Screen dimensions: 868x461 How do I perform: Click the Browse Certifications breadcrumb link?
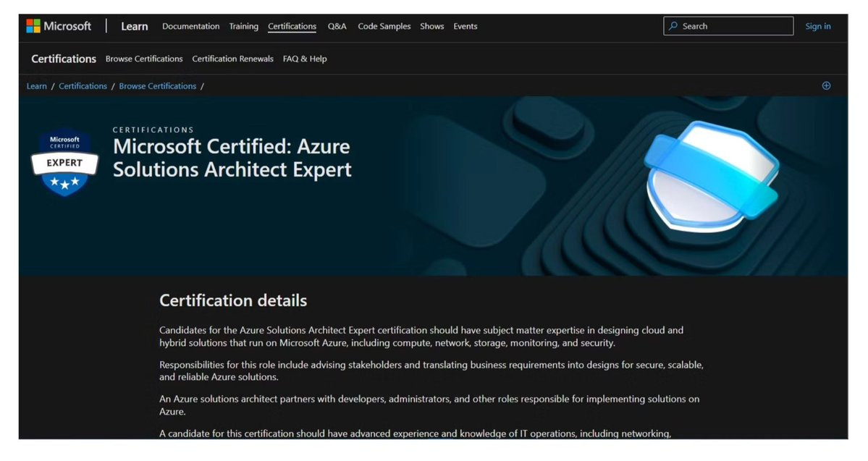click(158, 86)
